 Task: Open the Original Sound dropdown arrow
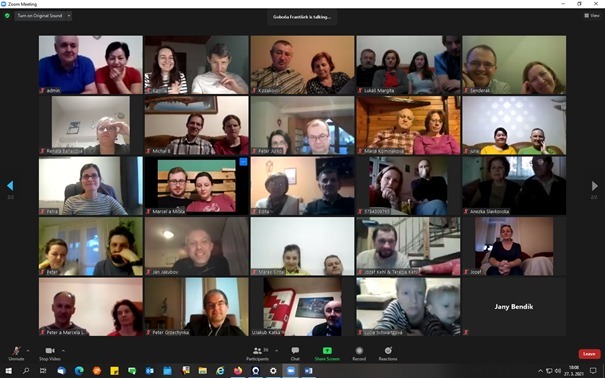69,16
